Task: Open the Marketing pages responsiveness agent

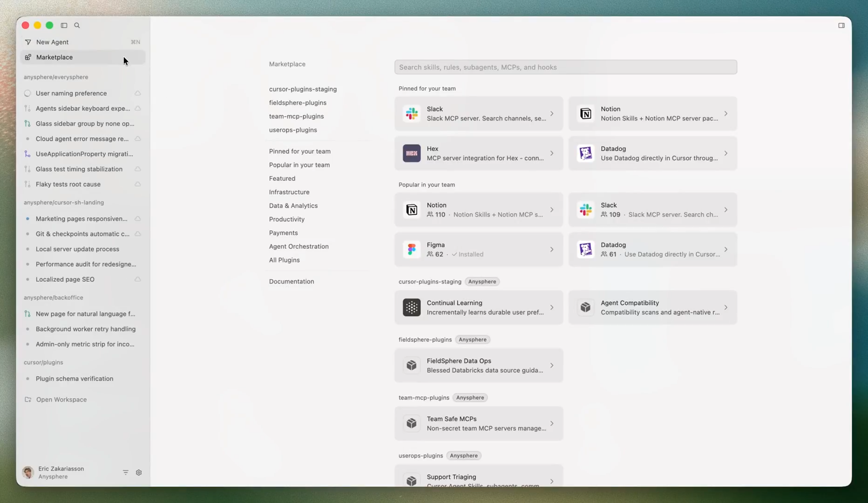Action: click(83, 218)
